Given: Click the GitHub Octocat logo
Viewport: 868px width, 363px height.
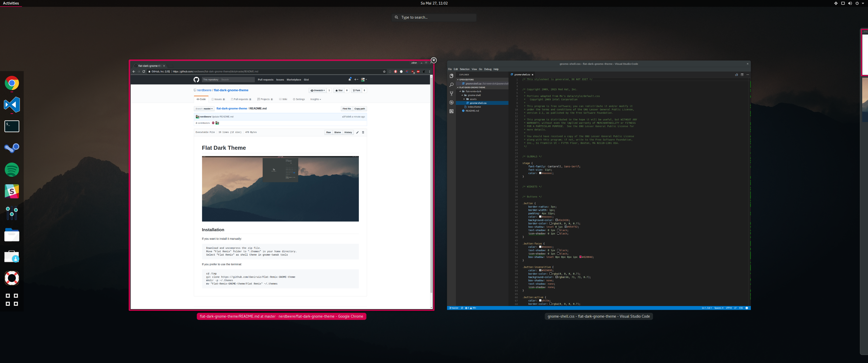Looking at the screenshot, I should (x=196, y=80).
